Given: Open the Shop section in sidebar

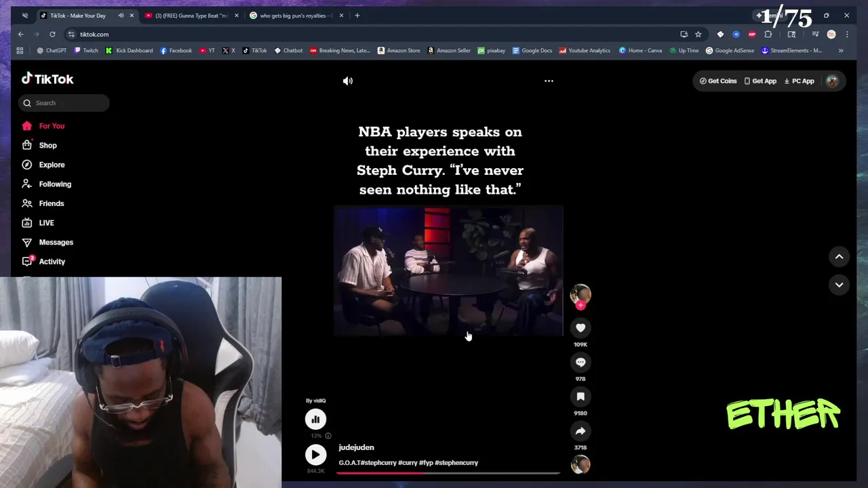Looking at the screenshot, I should coord(39,145).
